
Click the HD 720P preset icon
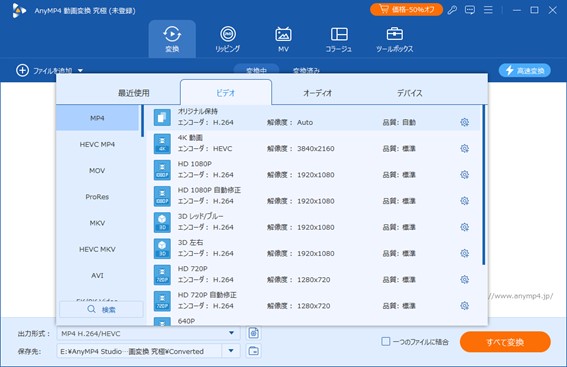[162, 275]
